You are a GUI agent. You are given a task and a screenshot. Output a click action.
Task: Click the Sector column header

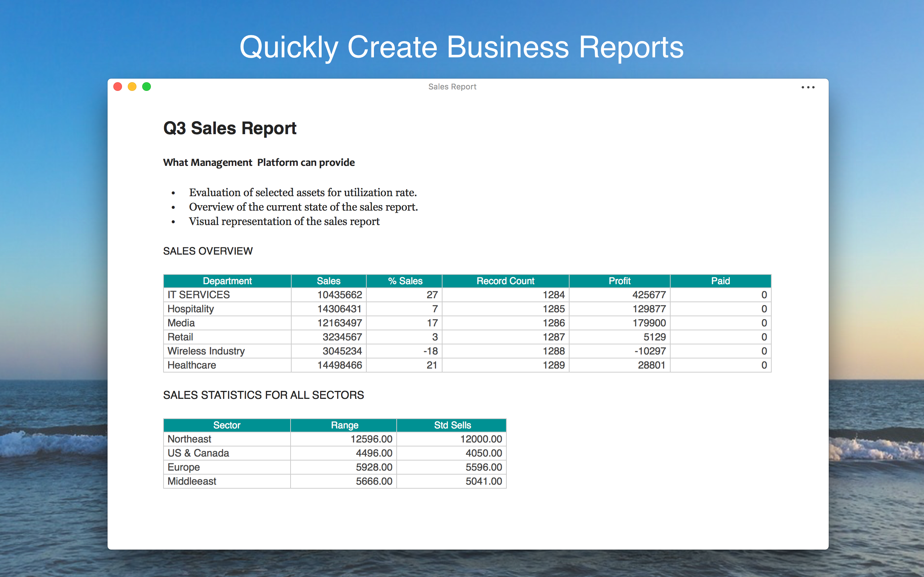click(227, 425)
